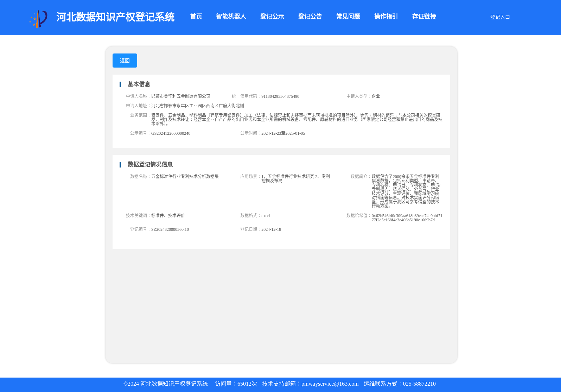Click footer copyright ©2024 河北数据知识产权登记系统
Viewport: 561px width, 392px height.
(x=166, y=384)
